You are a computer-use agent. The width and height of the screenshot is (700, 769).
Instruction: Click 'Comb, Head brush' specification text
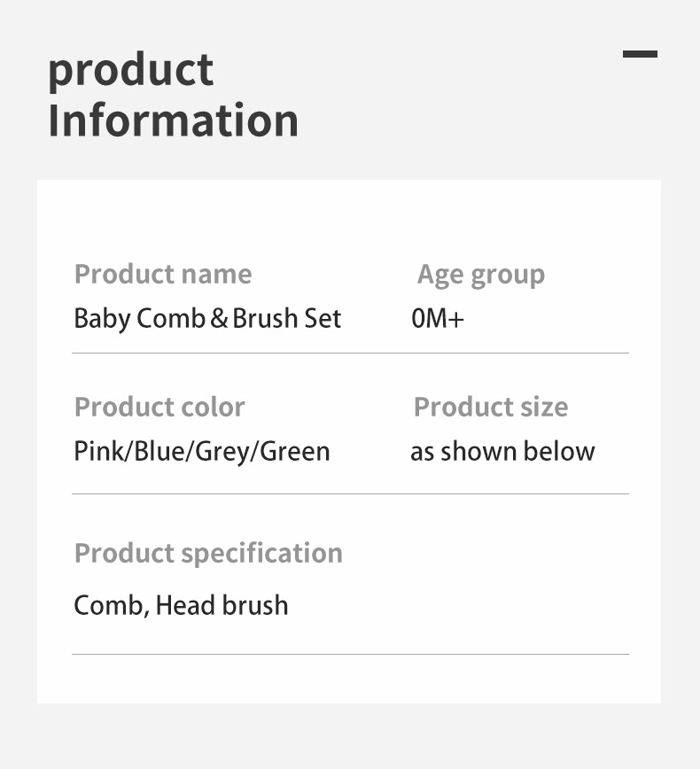pyautogui.click(x=181, y=606)
